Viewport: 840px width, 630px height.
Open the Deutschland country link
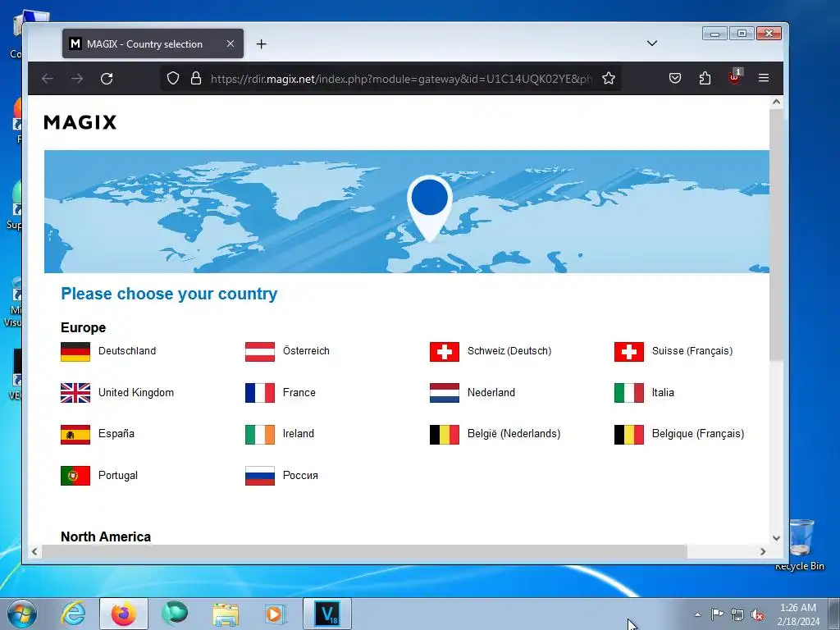[x=127, y=351]
